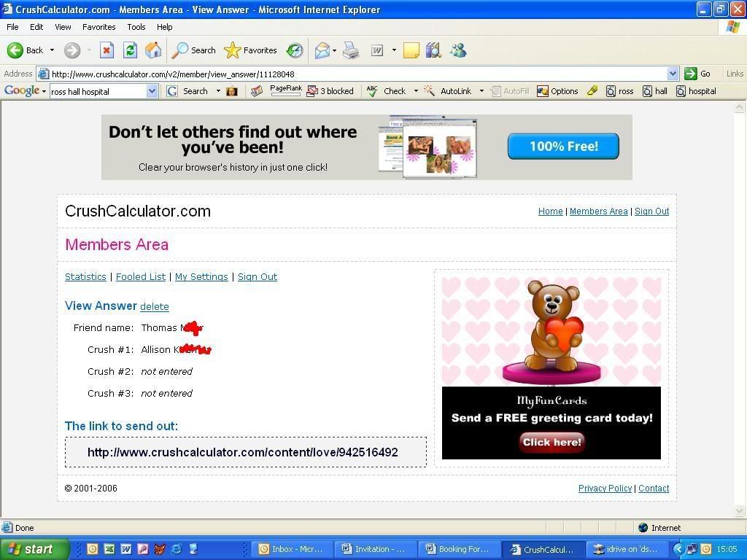This screenshot has height=560, width=747.
Task: Switch to Invitation Word document in taskbar
Action: 375,549
